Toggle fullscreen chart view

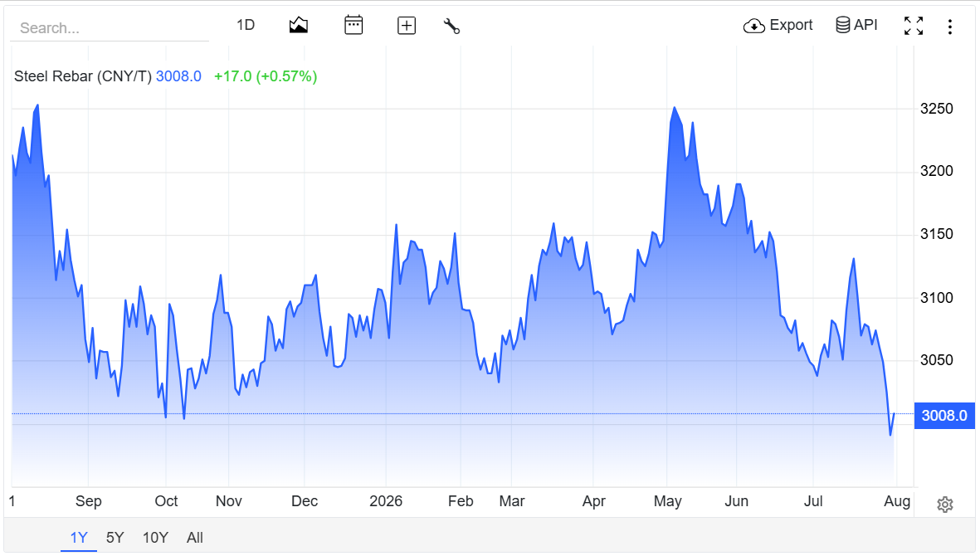913,26
